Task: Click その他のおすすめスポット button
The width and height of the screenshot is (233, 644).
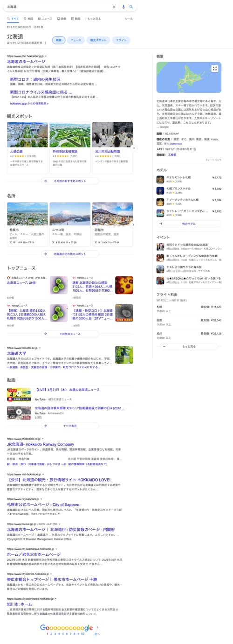Action: click(70, 181)
